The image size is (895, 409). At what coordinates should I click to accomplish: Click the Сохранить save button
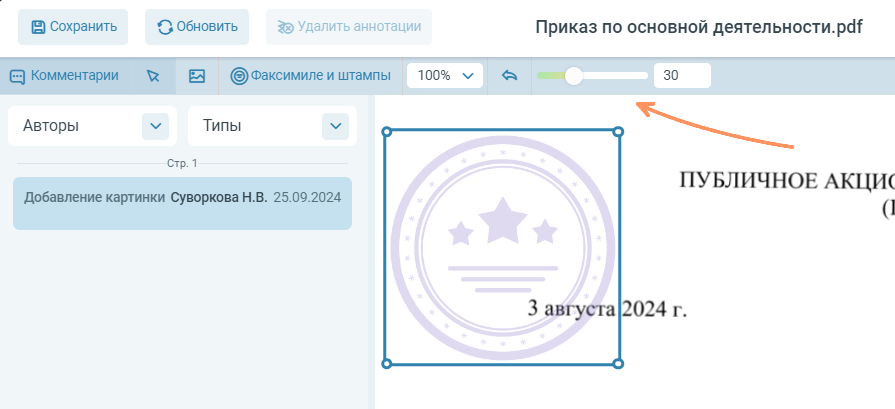(x=73, y=27)
